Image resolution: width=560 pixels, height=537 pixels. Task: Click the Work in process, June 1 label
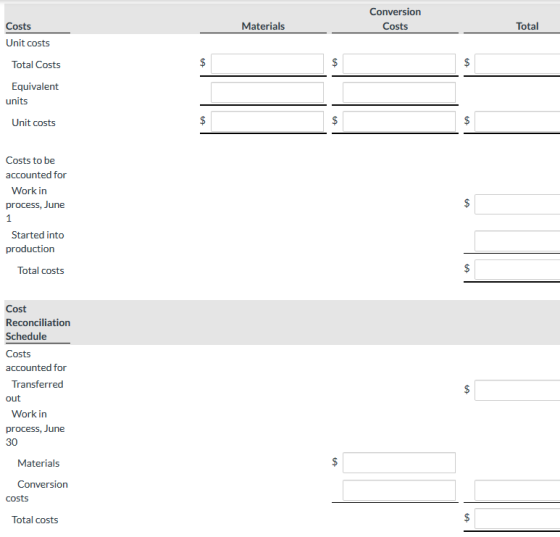click(x=35, y=204)
